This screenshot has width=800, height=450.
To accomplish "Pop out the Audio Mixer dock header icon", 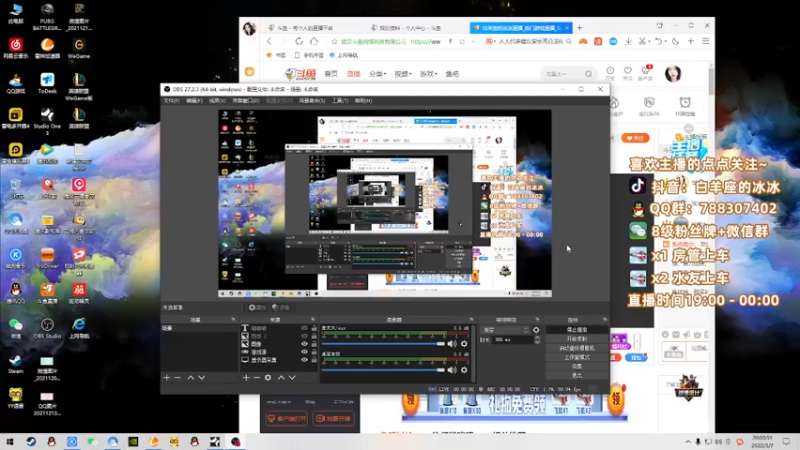I will 471,320.
